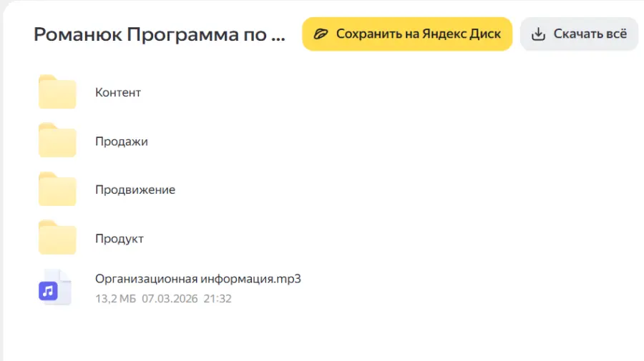Click the Яндекс Диск text inside the yellow button
The height and width of the screenshot is (361, 644).
coord(462,34)
